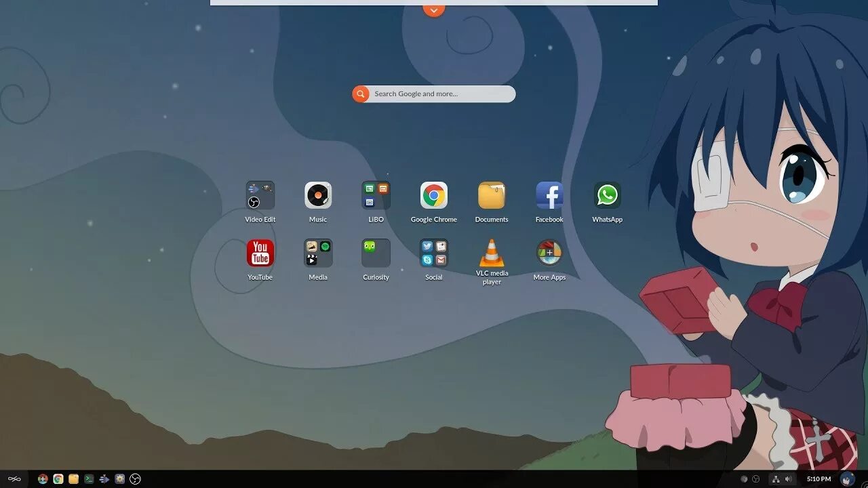Image resolution: width=868 pixels, height=488 pixels.
Task: Click the More Apps label text
Action: tap(549, 277)
